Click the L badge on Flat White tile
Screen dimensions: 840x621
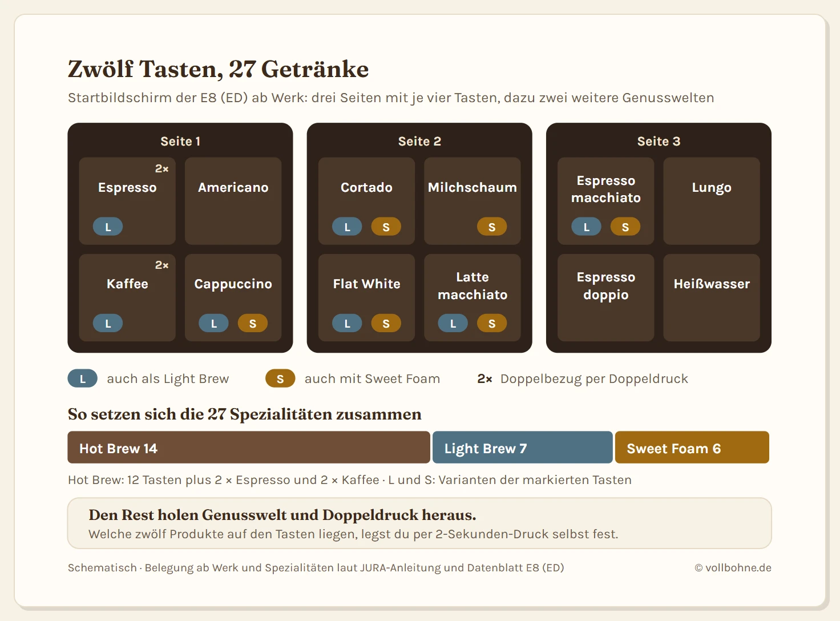[347, 323]
